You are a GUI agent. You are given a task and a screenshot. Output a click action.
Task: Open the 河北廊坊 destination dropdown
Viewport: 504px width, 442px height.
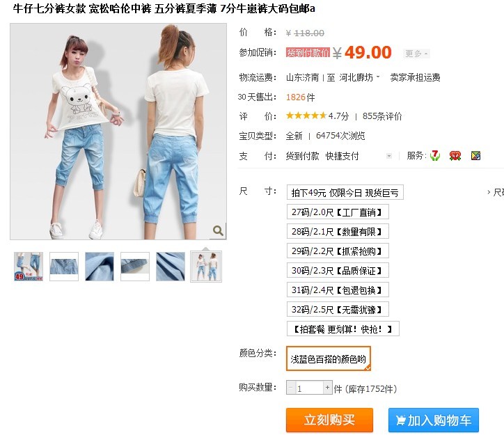(359, 77)
